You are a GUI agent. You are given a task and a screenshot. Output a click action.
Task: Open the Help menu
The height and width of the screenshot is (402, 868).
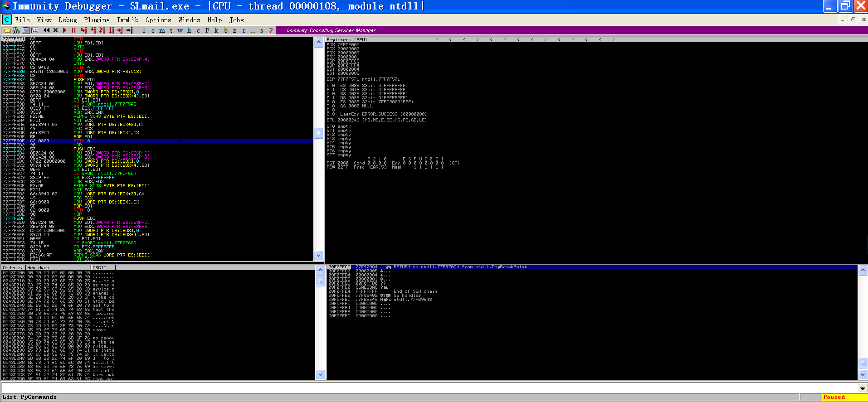(215, 20)
